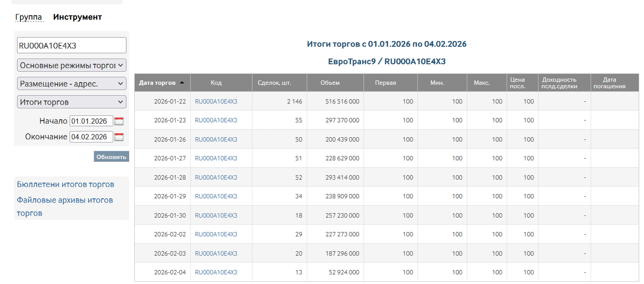This screenshot has width=644, height=284.
Task: Click the volume value 293 414 000
Action: tap(342, 177)
